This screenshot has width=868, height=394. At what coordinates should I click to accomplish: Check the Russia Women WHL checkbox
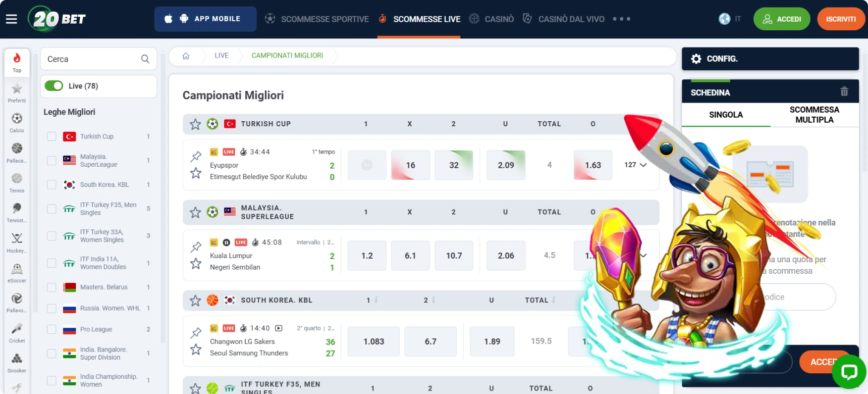point(51,309)
